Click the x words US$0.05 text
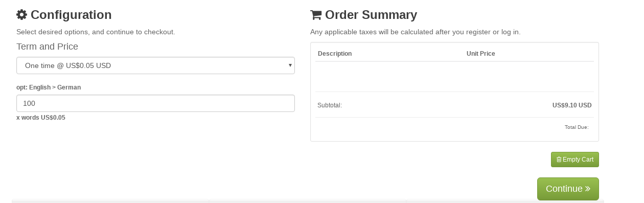644x203 pixels. tap(41, 118)
